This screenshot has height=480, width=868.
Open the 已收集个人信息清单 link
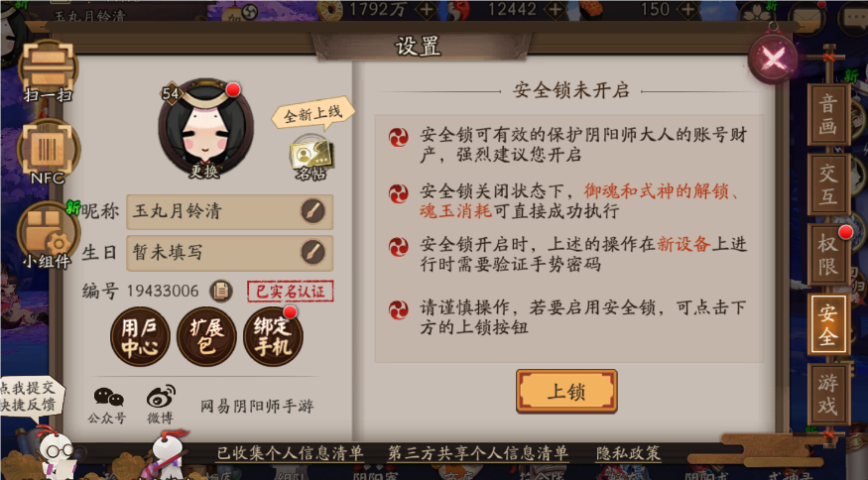pyautogui.click(x=290, y=453)
